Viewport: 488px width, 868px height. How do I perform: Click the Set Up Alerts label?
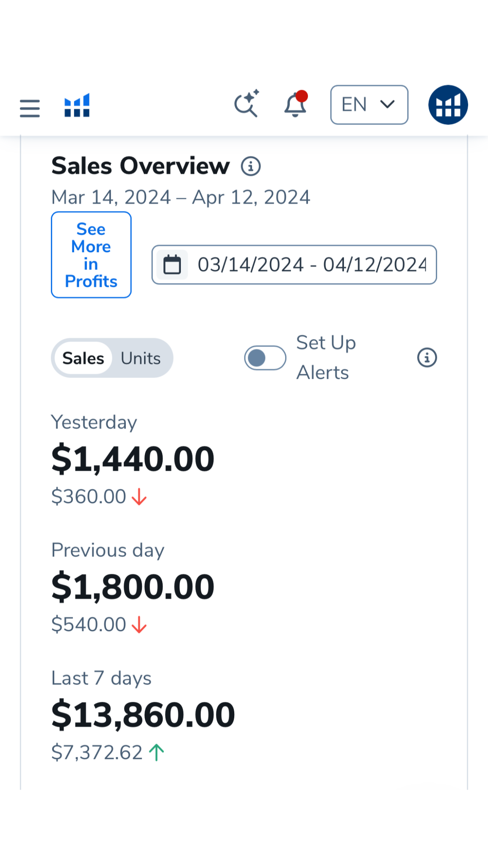click(326, 358)
